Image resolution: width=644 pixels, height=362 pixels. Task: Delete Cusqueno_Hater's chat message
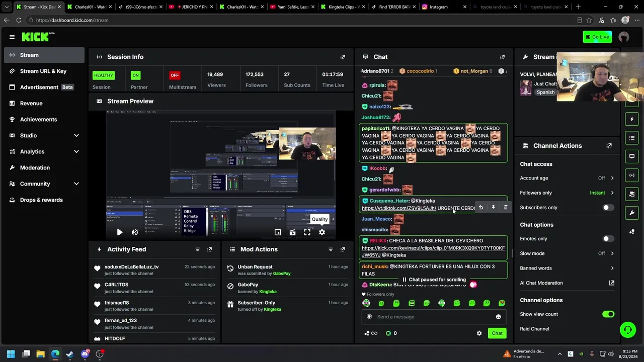pos(506,207)
